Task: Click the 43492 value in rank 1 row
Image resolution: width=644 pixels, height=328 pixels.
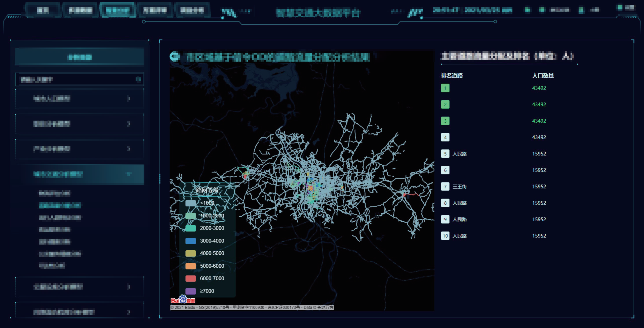Action: tap(539, 88)
